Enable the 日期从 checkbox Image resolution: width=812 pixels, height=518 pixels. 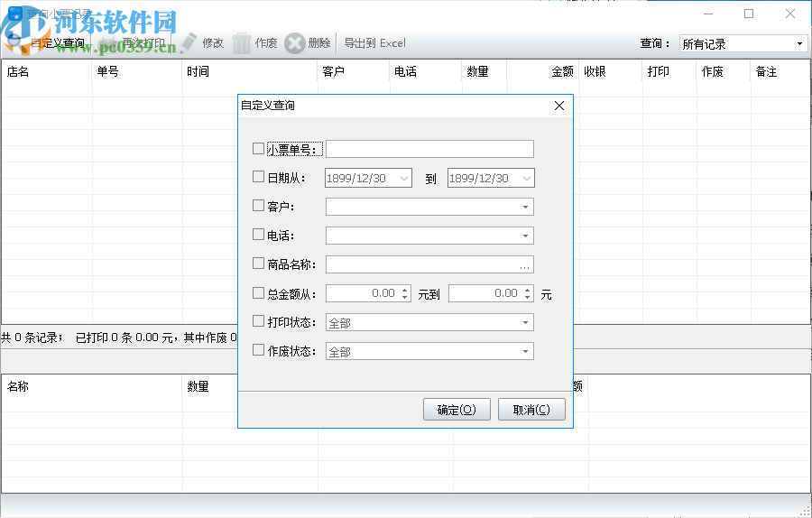coord(258,177)
